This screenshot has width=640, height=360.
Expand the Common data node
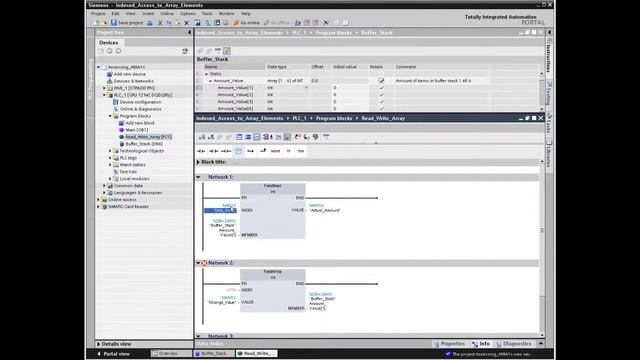click(x=104, y=185)
